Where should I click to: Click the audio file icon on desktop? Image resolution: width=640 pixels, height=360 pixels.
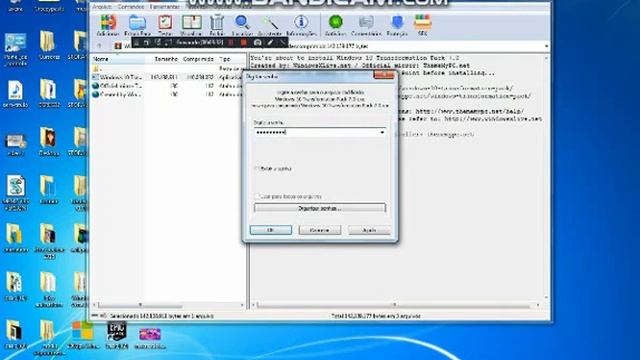16,94
